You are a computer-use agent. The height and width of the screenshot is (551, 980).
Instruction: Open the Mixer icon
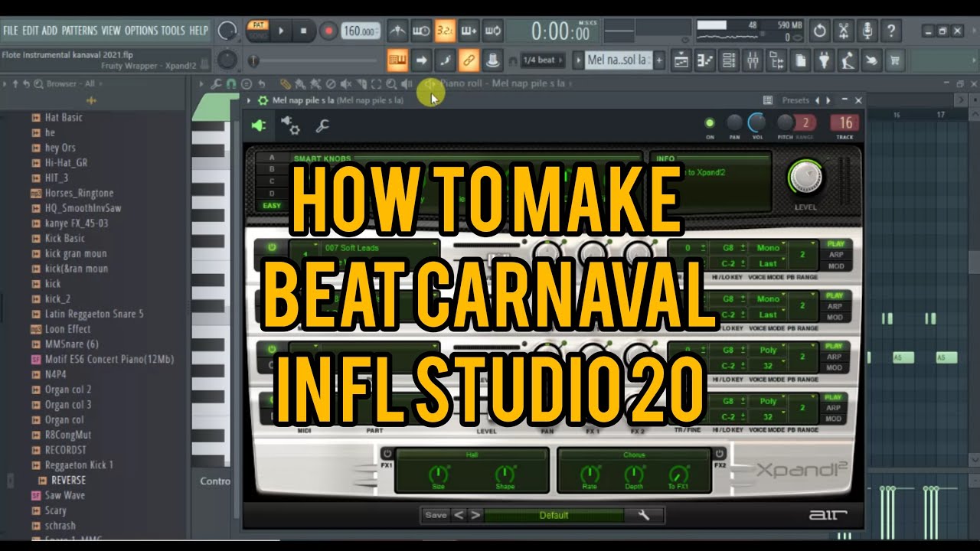tap(753, 60)
